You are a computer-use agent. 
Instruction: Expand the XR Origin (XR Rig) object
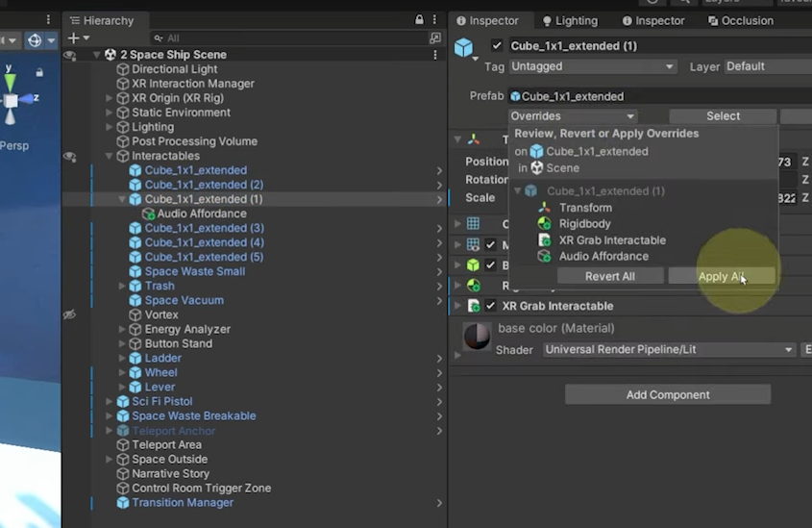(110, 98)
